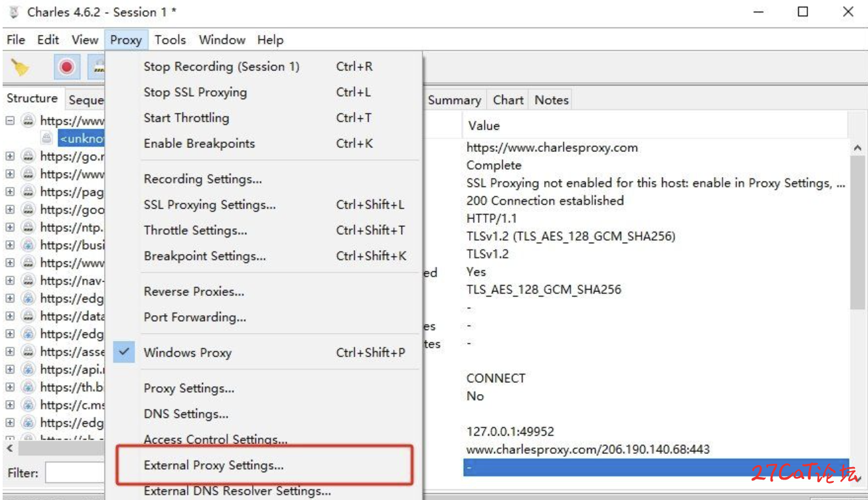
Task: Expand the https://ntp. tree node
Action: 10,228
